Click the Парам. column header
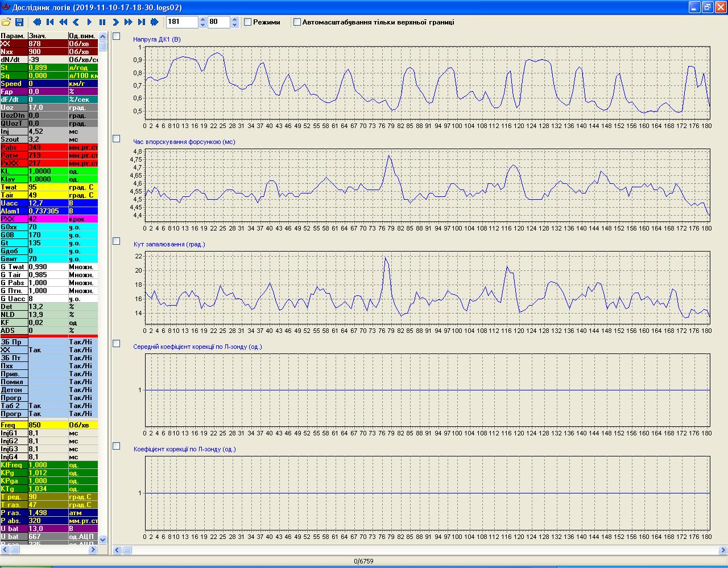Screen dimensions: 728x568 click(14, 36)
